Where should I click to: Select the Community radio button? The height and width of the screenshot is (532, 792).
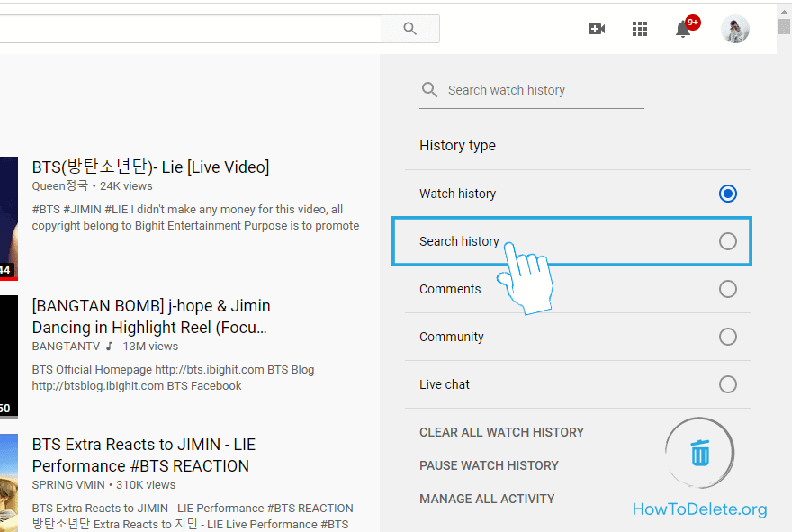click(728, 337)
